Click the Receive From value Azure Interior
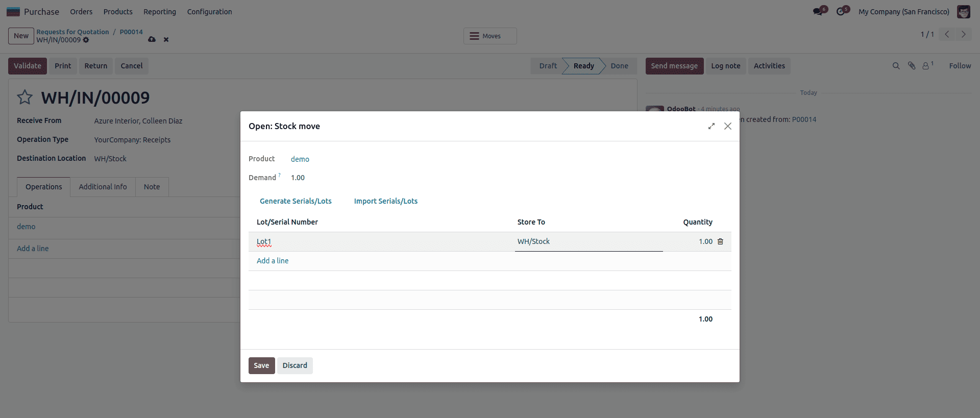This screenshot has width=980, height=418. click(138, 121)
